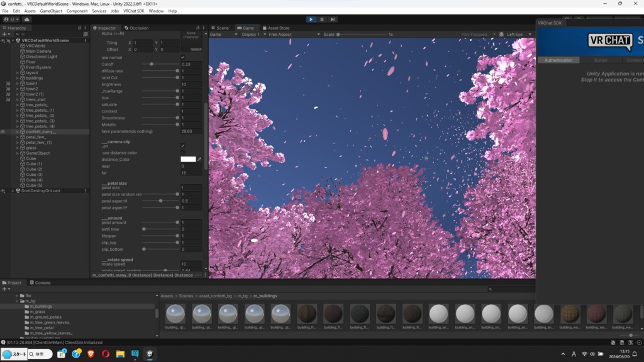Screen dimensions: 644x362
Task: Open the cloud services icon
Action: tap(27, 19)
